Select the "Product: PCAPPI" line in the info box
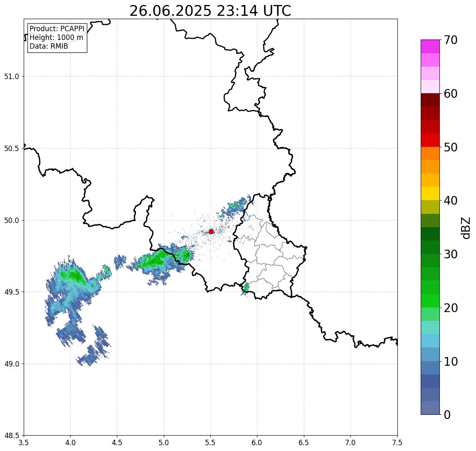476x451 pixels. (57, 29)
